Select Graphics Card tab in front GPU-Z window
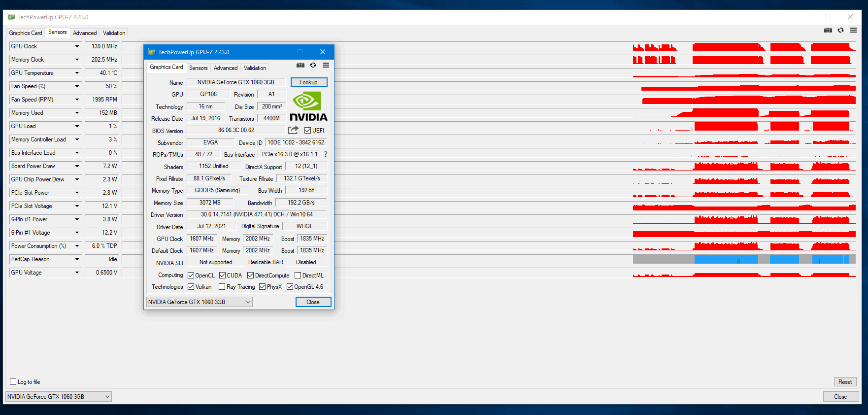The height and width of the screenshot is (415, 868). coord(167,67)
